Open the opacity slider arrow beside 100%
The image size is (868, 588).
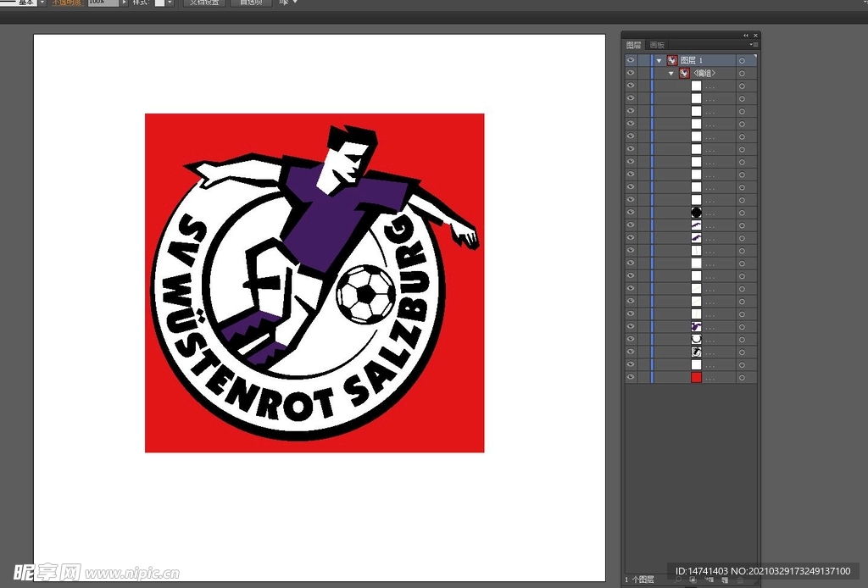(x=124, y=3)
